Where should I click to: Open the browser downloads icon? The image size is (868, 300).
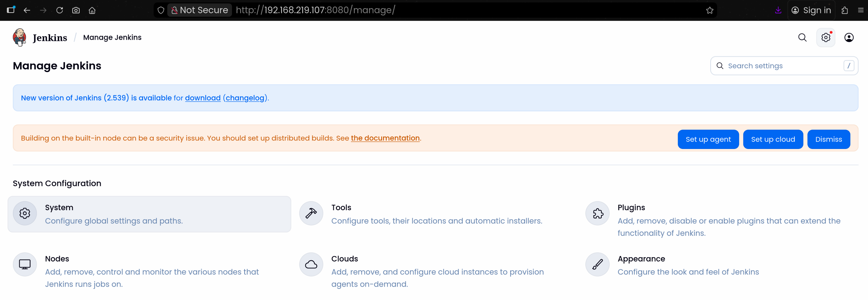coord(778,10)
